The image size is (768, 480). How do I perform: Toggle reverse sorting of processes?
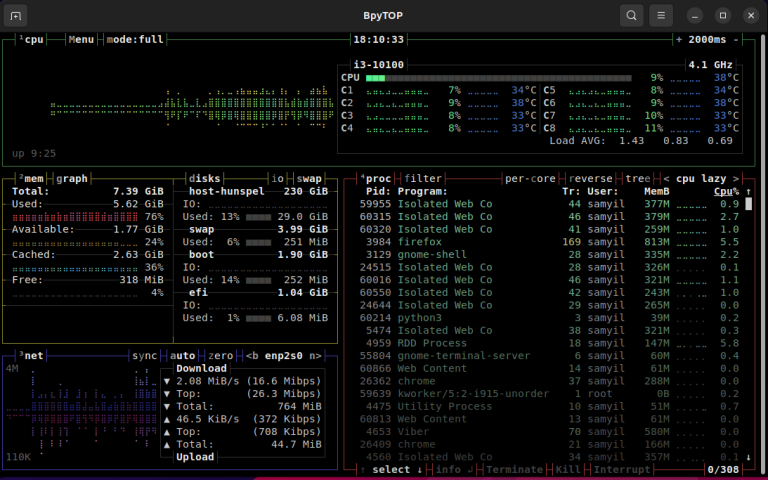click(x=590, y=179)
